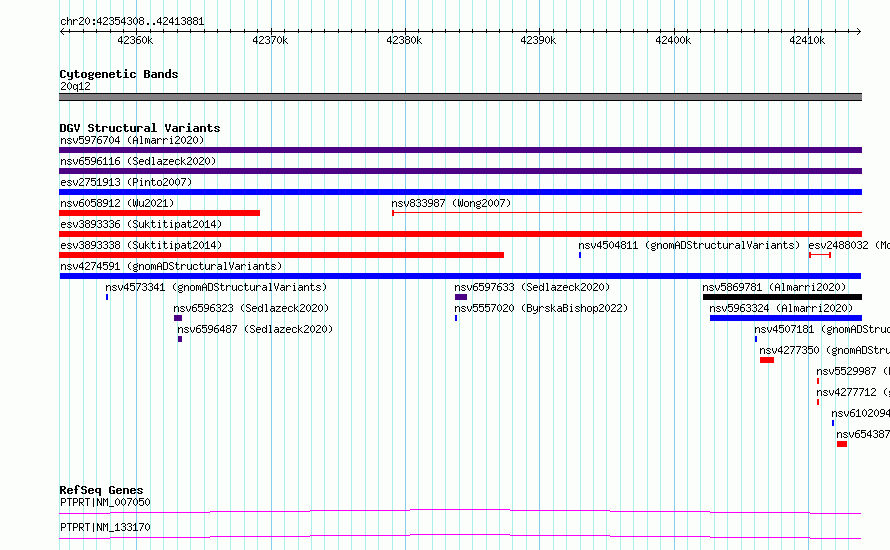This screenshot has width=890, height=550.
Task: Select the esv3893338 (Suktitipat2014) label
Action: point(141,245)
